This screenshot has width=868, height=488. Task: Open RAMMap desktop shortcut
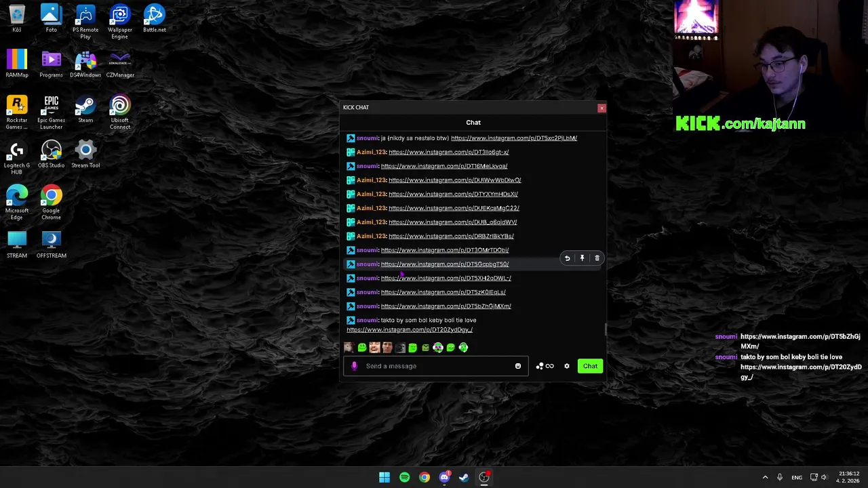[x=17, y=64]
